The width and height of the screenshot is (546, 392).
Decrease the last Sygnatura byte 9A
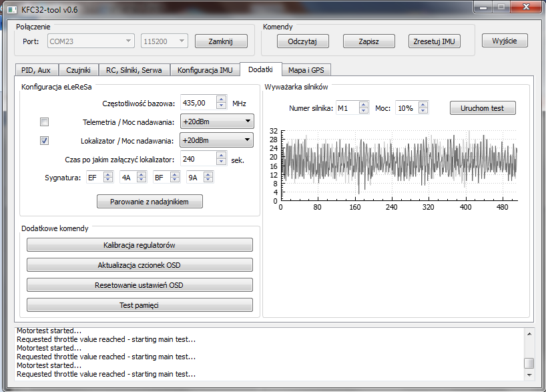209,180
